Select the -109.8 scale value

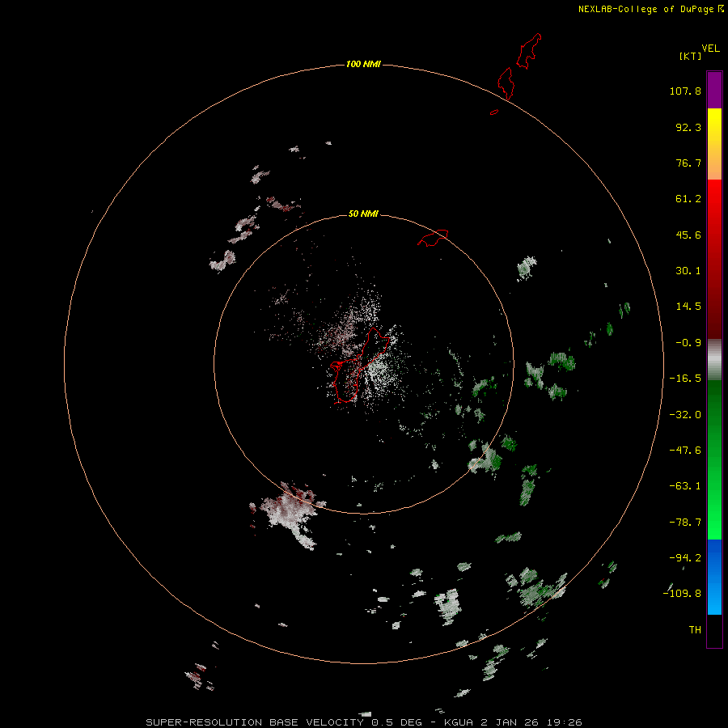682,594
